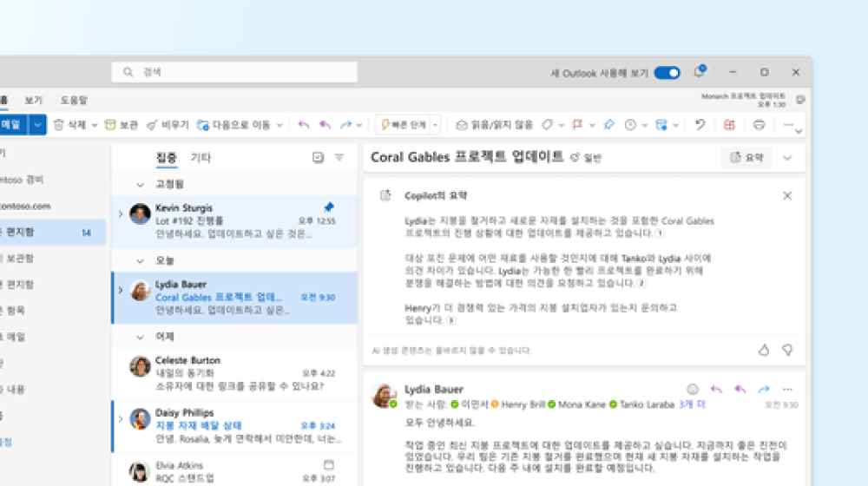Show more recipients via 3개 더 link
868x486 pixels.
coord(692,404)
